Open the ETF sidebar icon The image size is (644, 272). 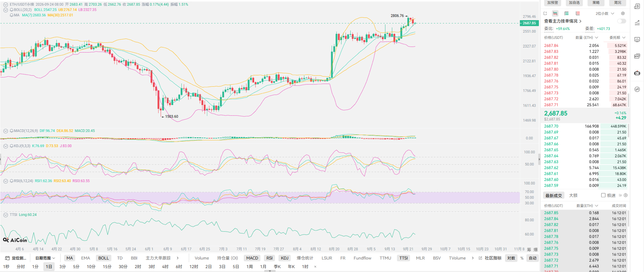[x=637, y=56]
